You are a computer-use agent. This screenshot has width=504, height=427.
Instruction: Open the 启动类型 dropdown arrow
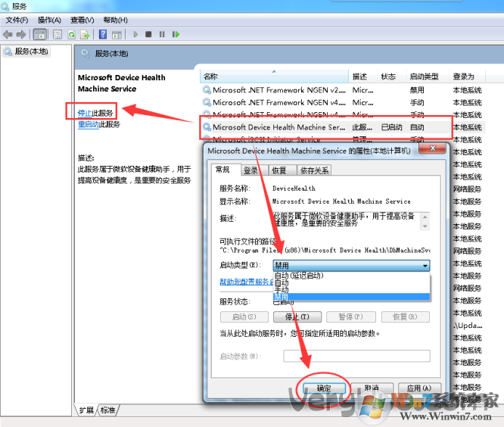[425, 266]
